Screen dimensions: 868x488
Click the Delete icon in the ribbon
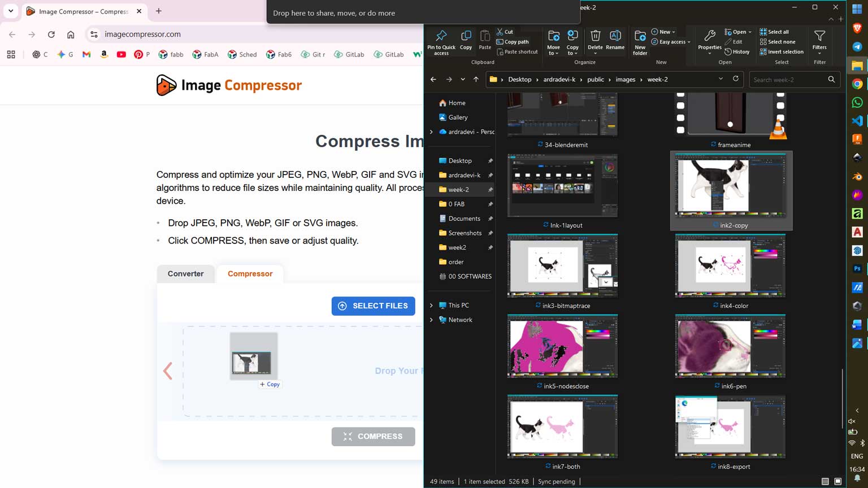(x=595, y=38)
